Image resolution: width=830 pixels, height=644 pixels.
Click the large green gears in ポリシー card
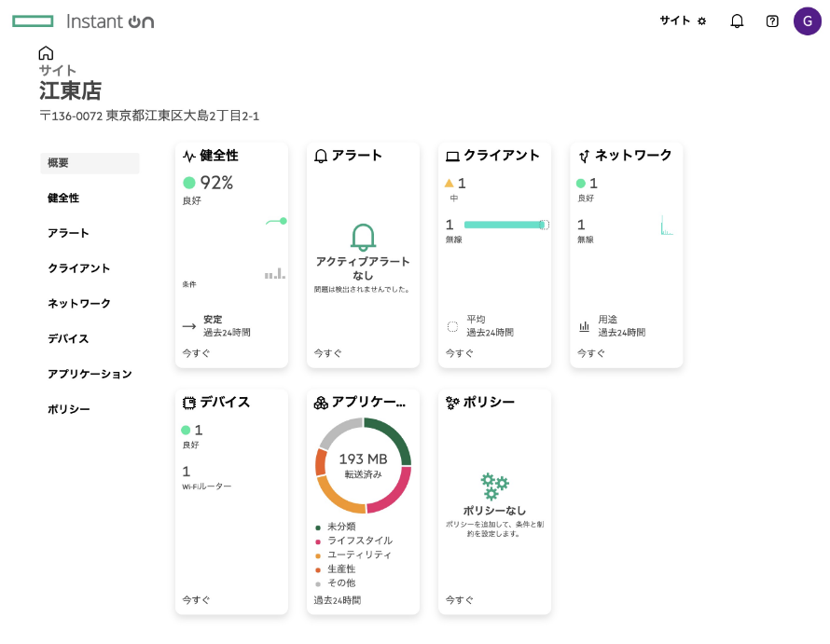pyautogui.click(x=494, y=486)
